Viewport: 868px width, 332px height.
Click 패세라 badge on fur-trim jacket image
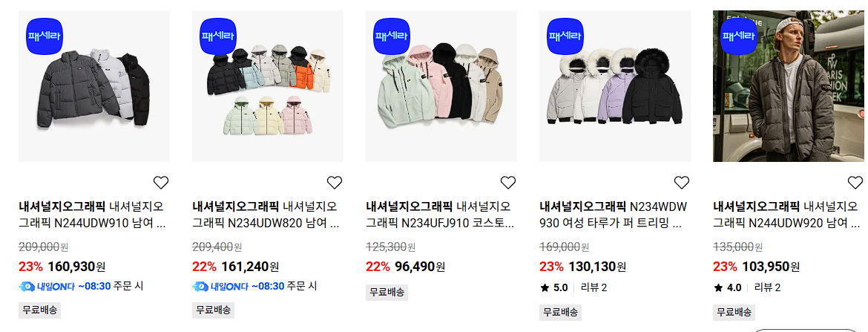(565, 36)
